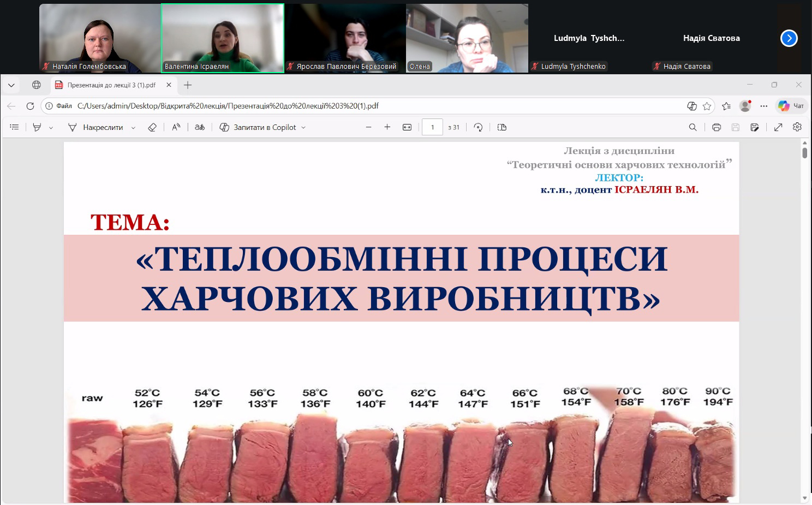This screenshot has height=505, width=812.
Task: Select Валентина Ісраелян video tile
Action: 223,38
